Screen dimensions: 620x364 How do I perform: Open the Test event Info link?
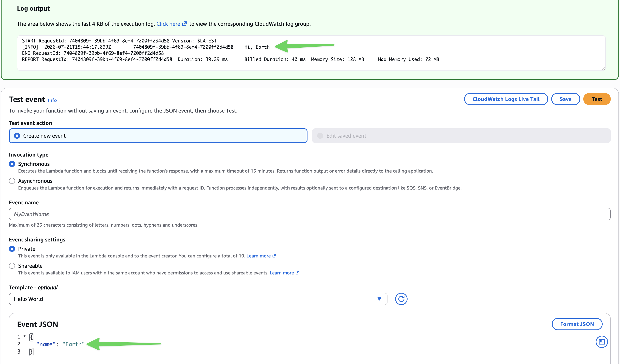[52, 100]
